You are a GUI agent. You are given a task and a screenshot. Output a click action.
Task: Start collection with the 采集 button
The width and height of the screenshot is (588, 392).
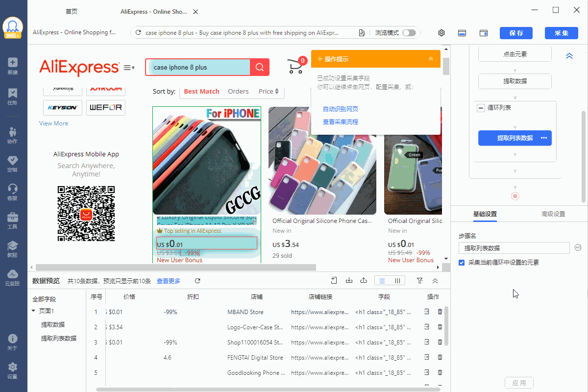[x=561, y=33]
